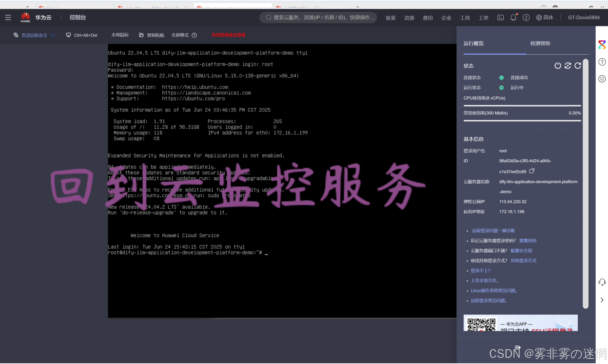Viewport: 608px width, 364px height.
Task: Click the 运行中 running status text
Action: [x=517, y=88]
